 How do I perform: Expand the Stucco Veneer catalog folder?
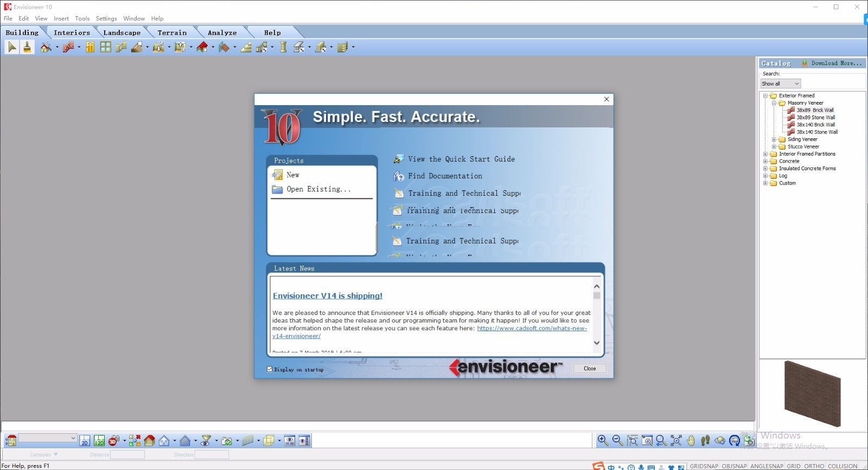774,146
